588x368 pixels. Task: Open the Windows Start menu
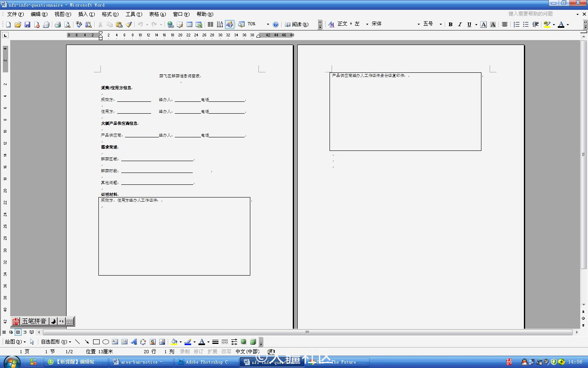[12, 362]
